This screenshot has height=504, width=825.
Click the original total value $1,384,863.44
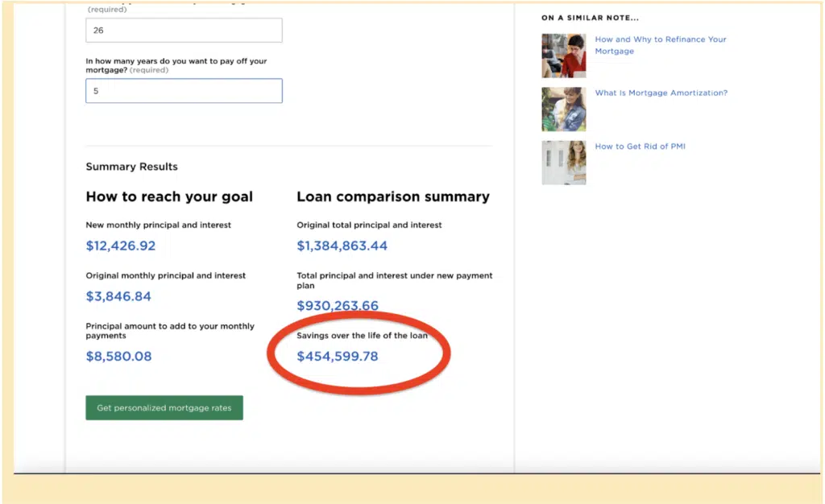click(x=342, y=246)
